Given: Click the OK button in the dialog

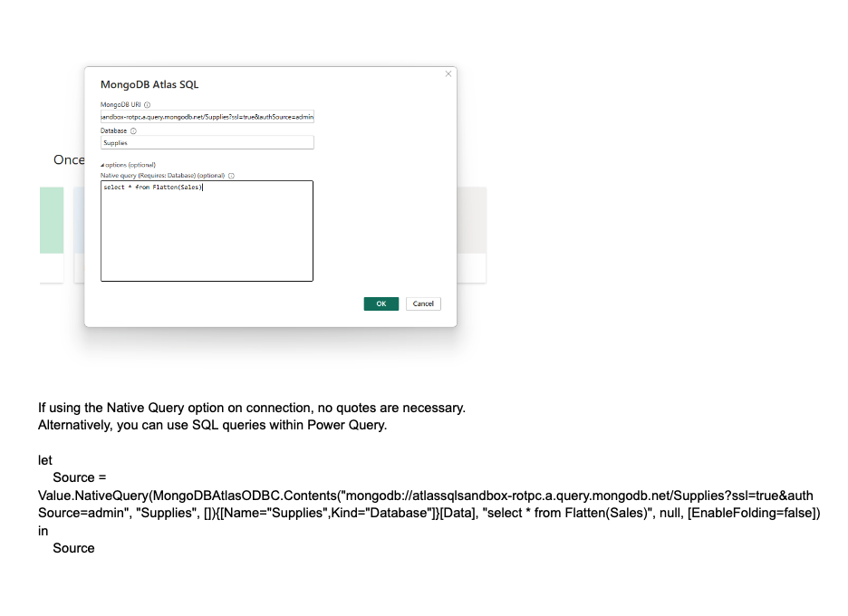Looking at the screenshot, I should pos(381,304).
